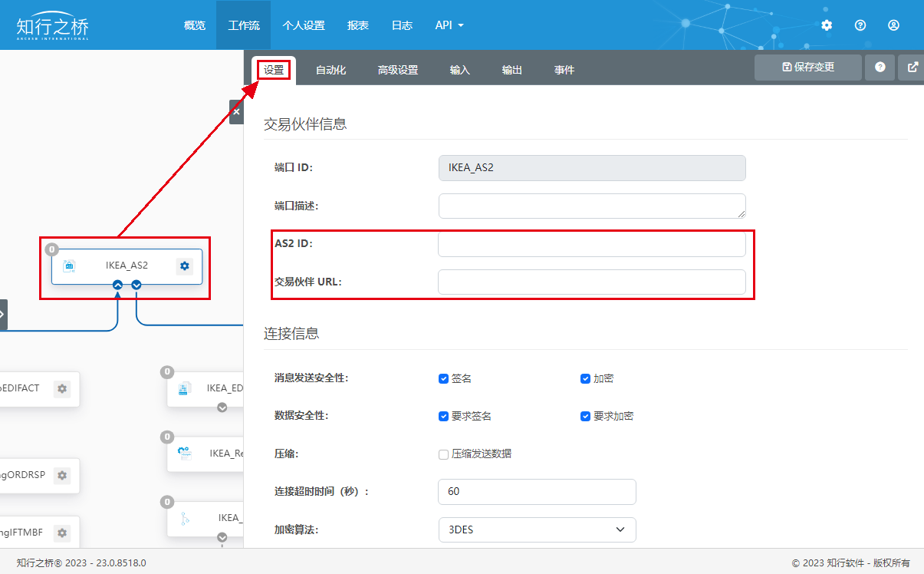Switch to the 自动化 tab
924x574 pixels.
(x=330, y=70)
